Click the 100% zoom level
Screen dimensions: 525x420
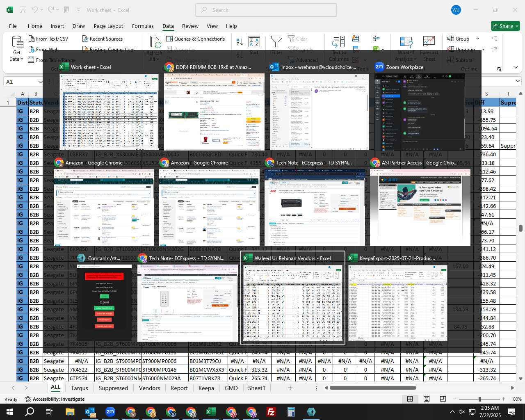tap(516, 399)
